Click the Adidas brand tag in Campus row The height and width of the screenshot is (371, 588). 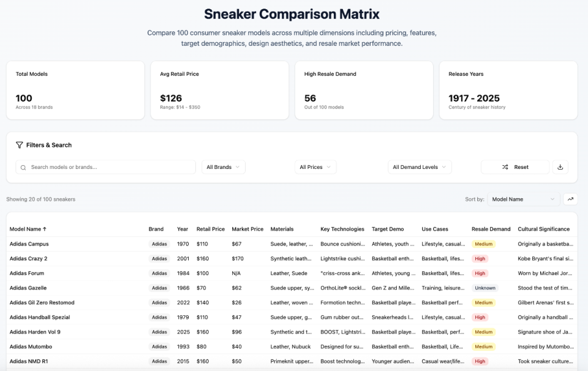(159, 244)
